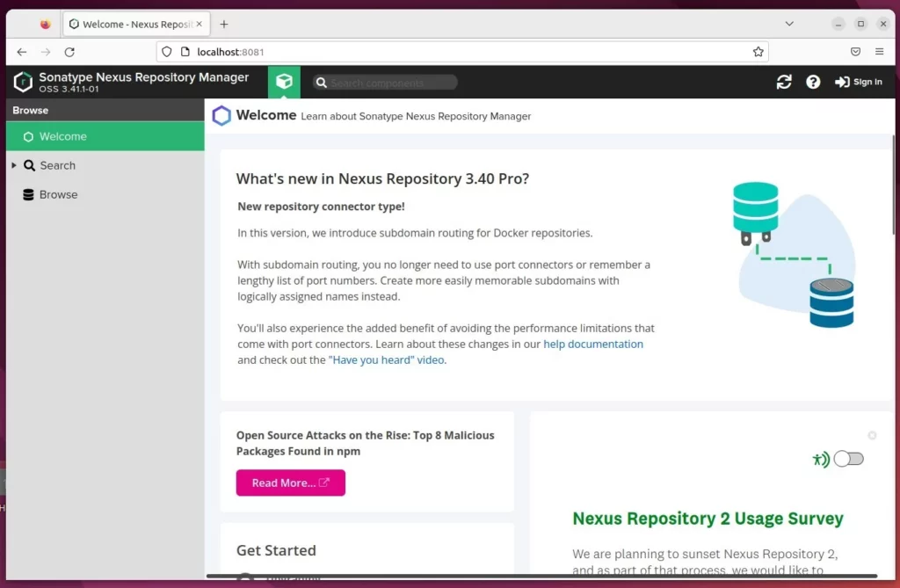Open the list all tabs dropdown arrow
The height and width of the screenshot is (588, 900).
[789, 24]
